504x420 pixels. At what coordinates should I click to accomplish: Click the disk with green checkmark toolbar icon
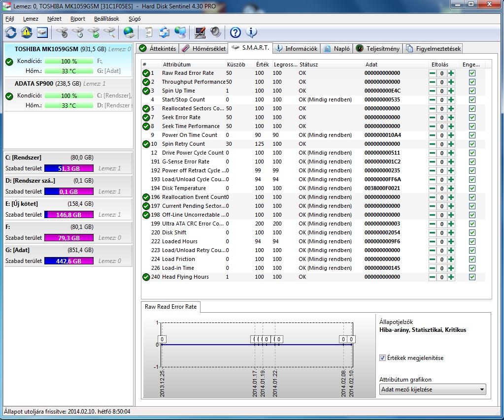94,32
